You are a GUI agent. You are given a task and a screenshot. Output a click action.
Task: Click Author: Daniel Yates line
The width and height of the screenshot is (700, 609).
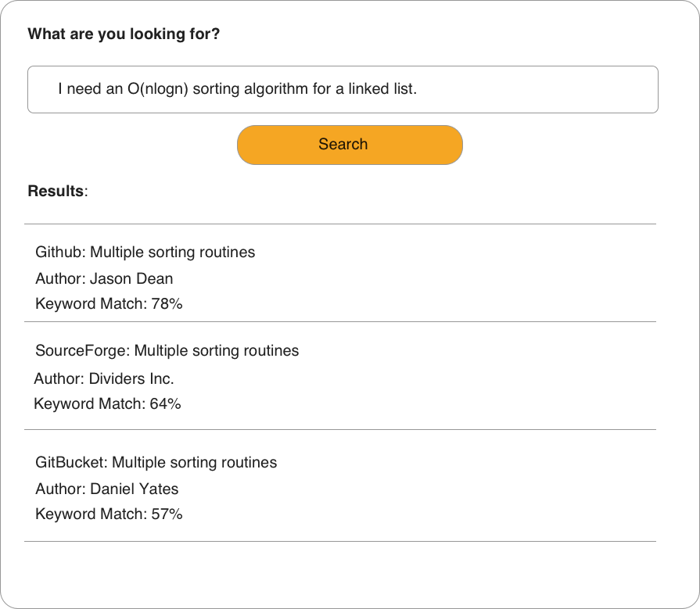[x=106, y=489]
